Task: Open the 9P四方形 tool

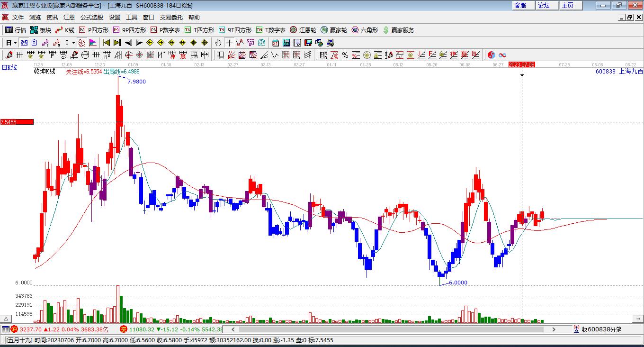Action: point(129,30)
